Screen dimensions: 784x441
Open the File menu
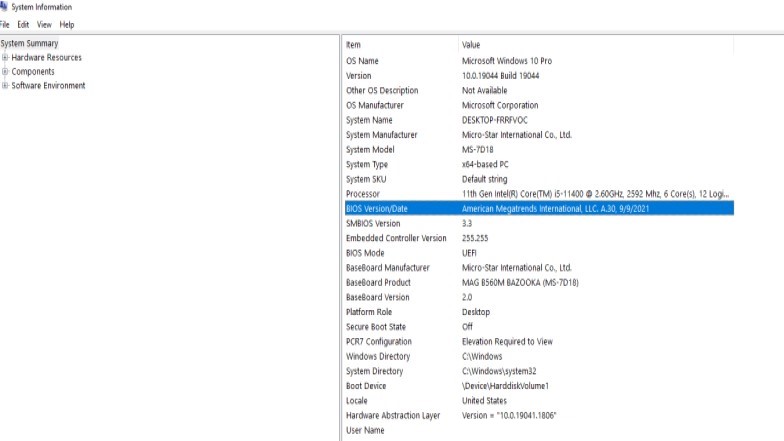[x=4, y=24]
